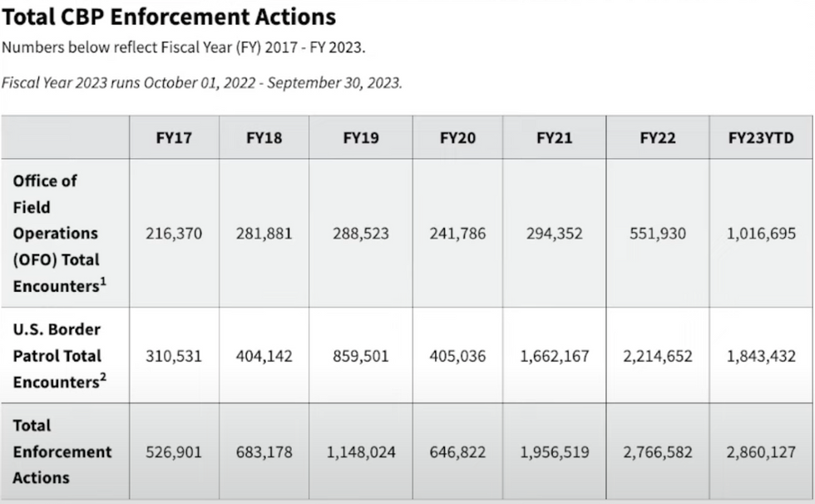Click OFO FY23YTD value 1,016,695

coord(761,234)
